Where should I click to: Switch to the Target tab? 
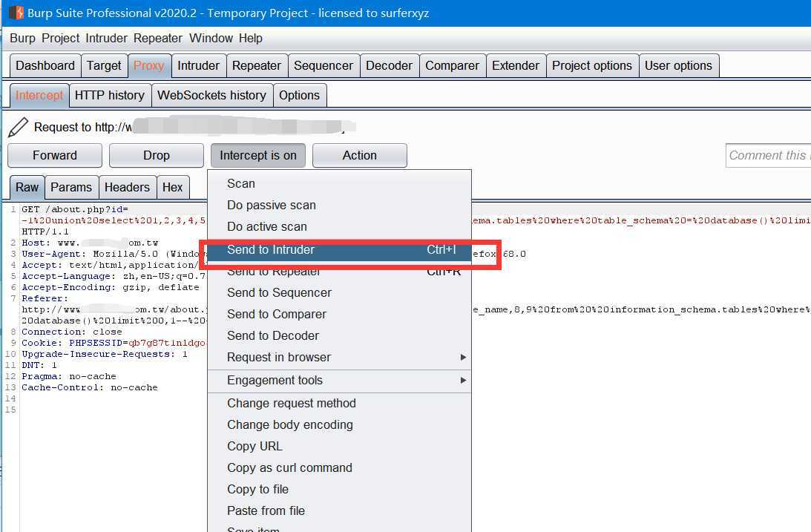104,65
